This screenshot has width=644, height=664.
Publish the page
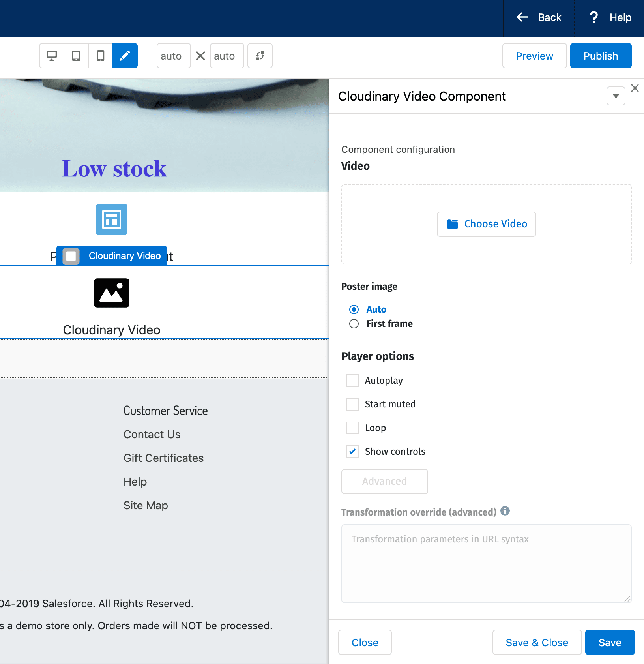point(601,56)
